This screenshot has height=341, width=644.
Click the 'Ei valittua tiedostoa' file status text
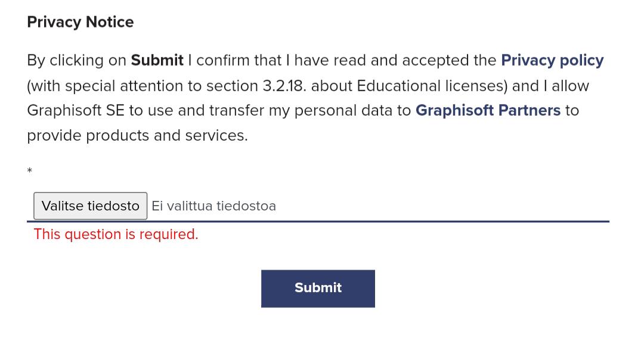(213, 206)
